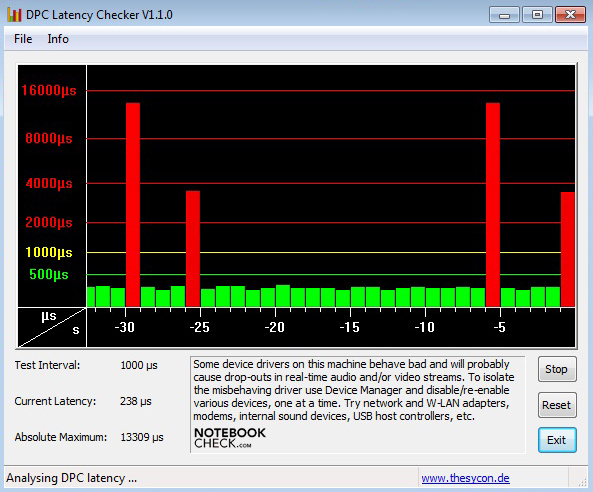The height and width of the screenshot is (492, 593).
Task: Minimize the DPC Latency Checker window
Action: (504, 15)
